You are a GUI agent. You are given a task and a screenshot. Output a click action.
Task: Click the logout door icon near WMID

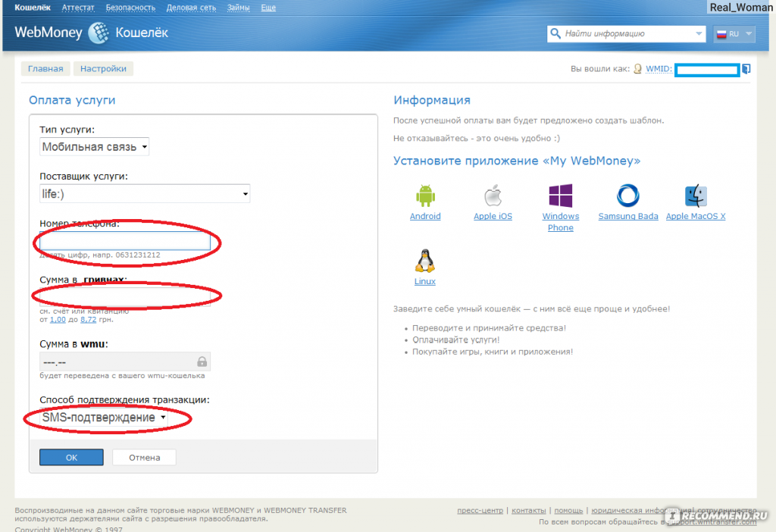(x=746, y=69)
